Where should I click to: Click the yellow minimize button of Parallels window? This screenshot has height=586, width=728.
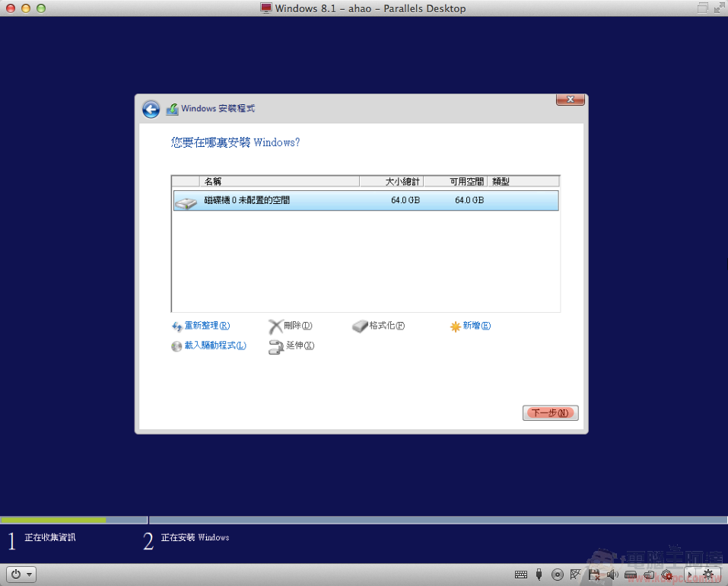click(26, 8)
